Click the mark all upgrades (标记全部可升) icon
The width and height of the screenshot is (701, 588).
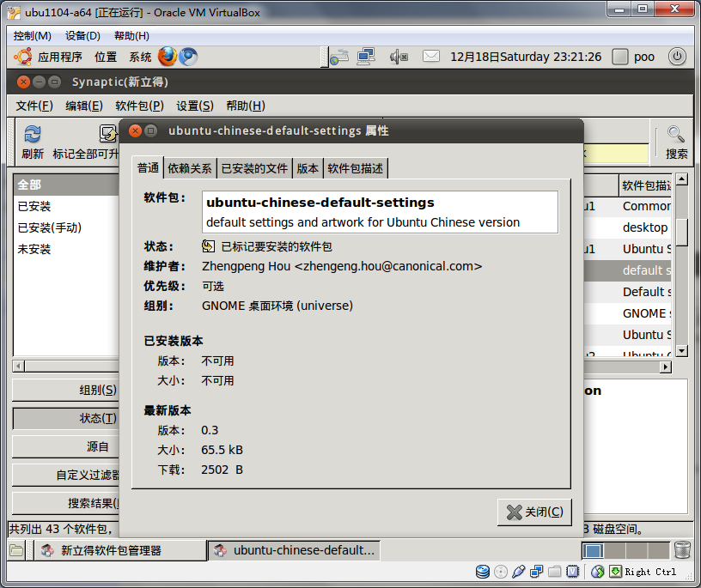click(x=107, y=134)
